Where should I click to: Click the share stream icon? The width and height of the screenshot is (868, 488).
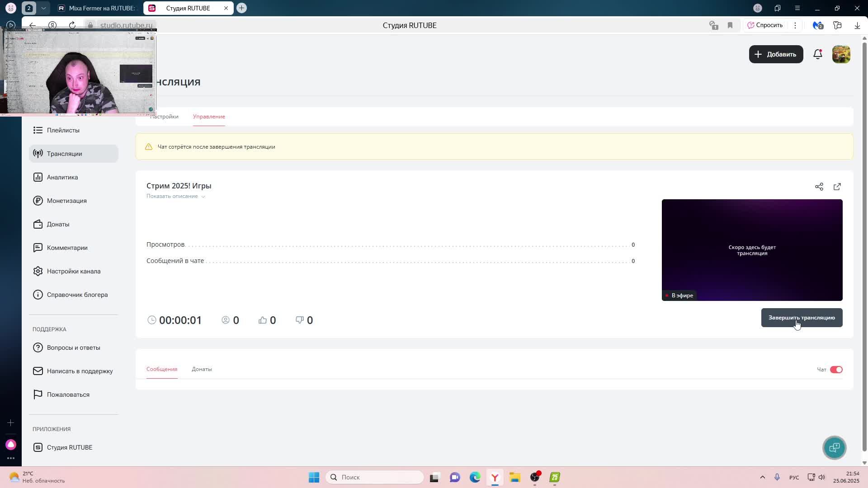click(x=819, y=187)
